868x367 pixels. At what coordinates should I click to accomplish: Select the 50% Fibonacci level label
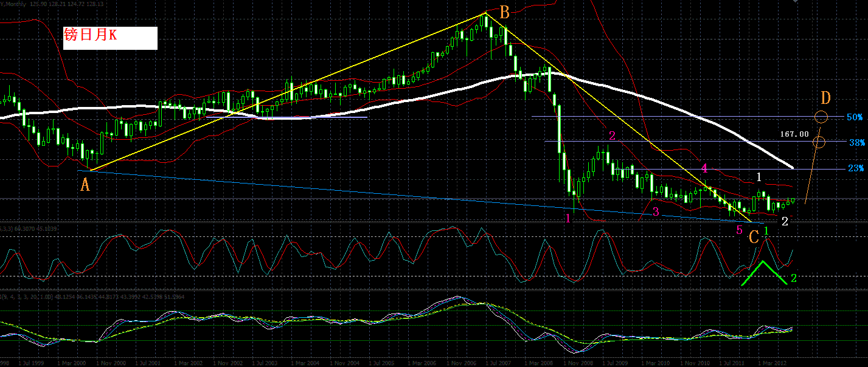853,117
